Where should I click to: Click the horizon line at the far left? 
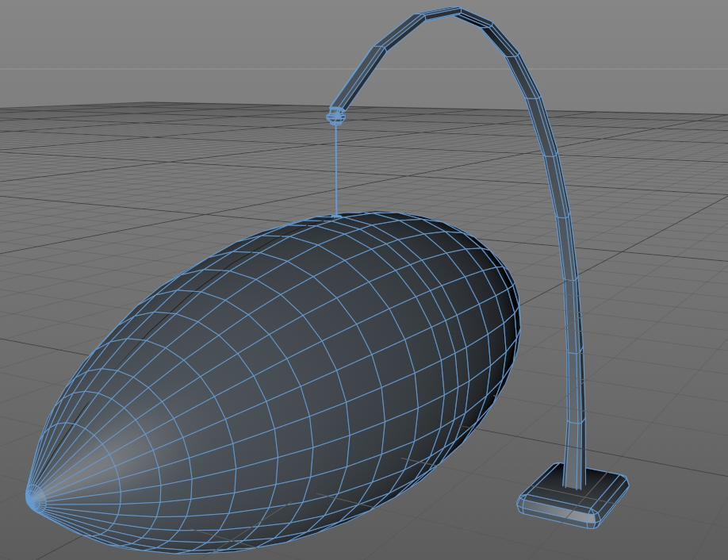[x=16, y=69]
